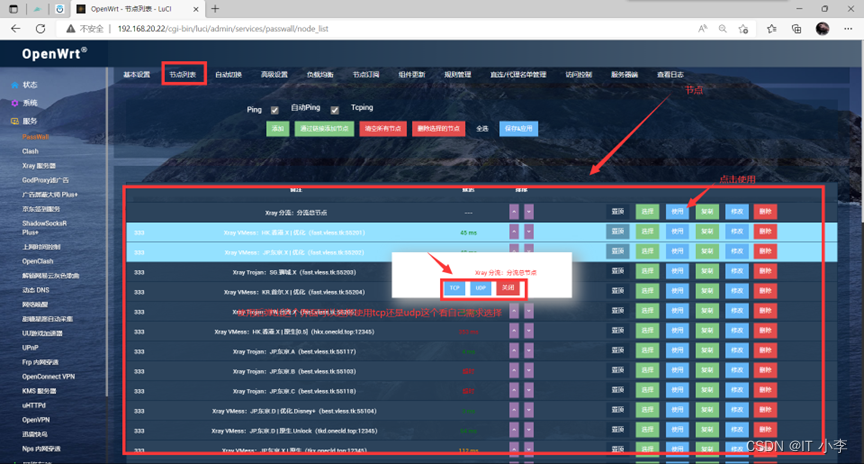Open the browser collections icon
This screenshot has height=464, width=864.
pos(796,29)
